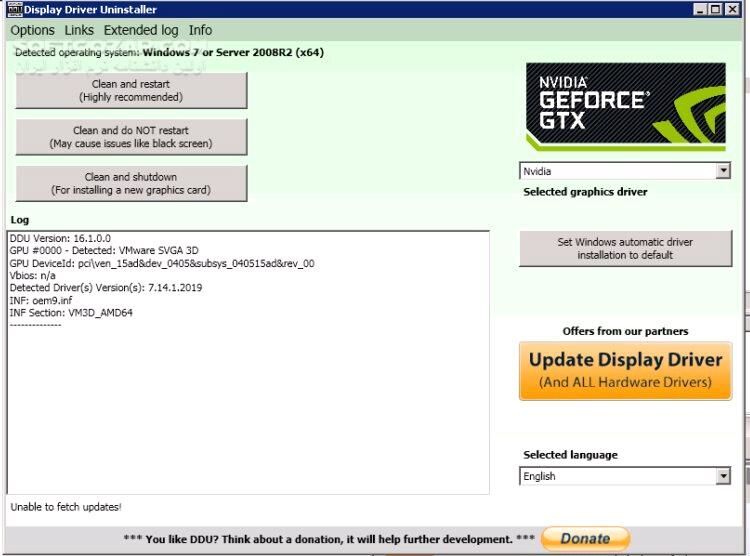Click Clean and shutdown button

[131, 183]
